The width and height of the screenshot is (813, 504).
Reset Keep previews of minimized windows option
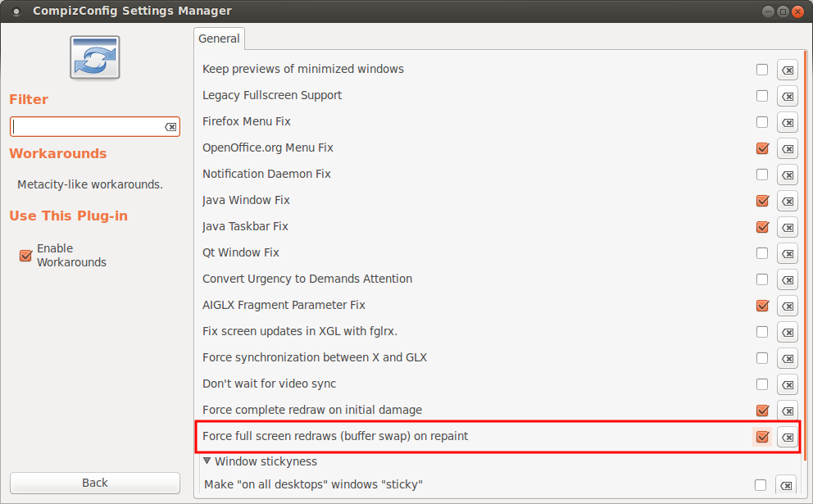click(787, 70)
